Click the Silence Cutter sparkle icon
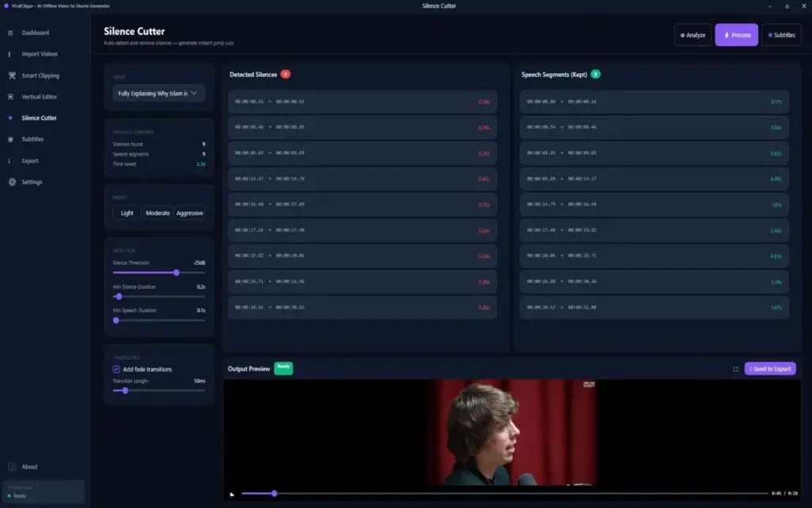Viewport: 812px width, 508px height. click(x=10, y=118)
